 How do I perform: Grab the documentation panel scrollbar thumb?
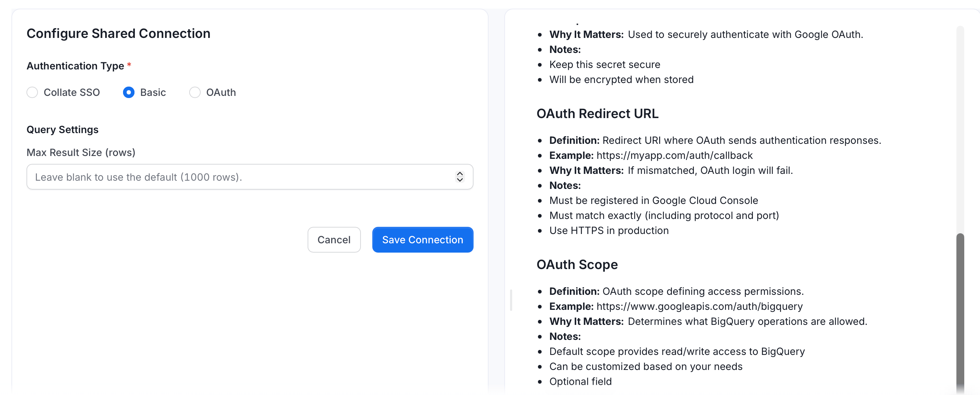960,313
